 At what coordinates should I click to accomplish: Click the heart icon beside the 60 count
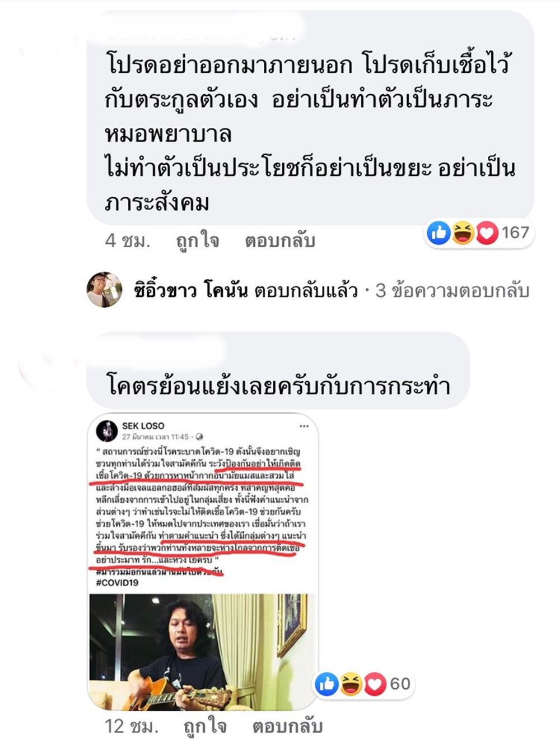click(375, 684)
